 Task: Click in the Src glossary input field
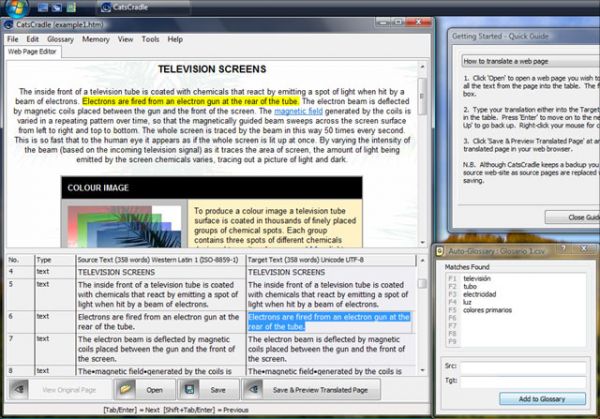pos(523,367)
